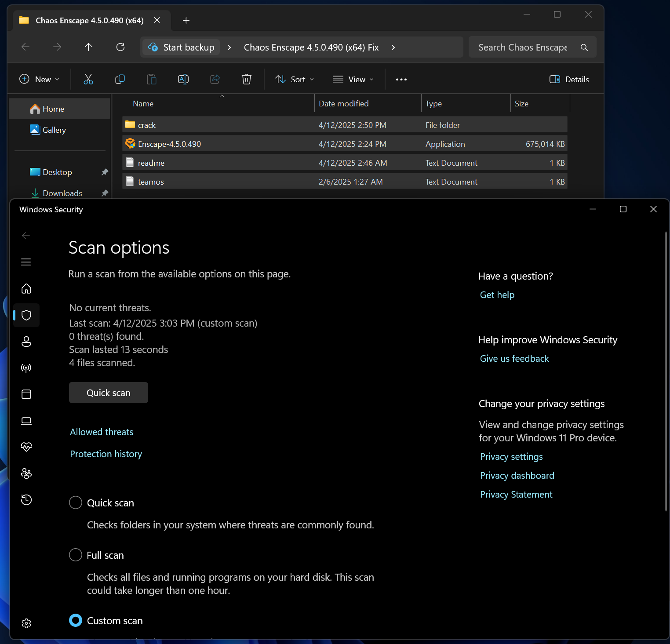Viewport: 670px width, 644px height.
Task: Open App & browser control icon
Action: click(26, 394)
